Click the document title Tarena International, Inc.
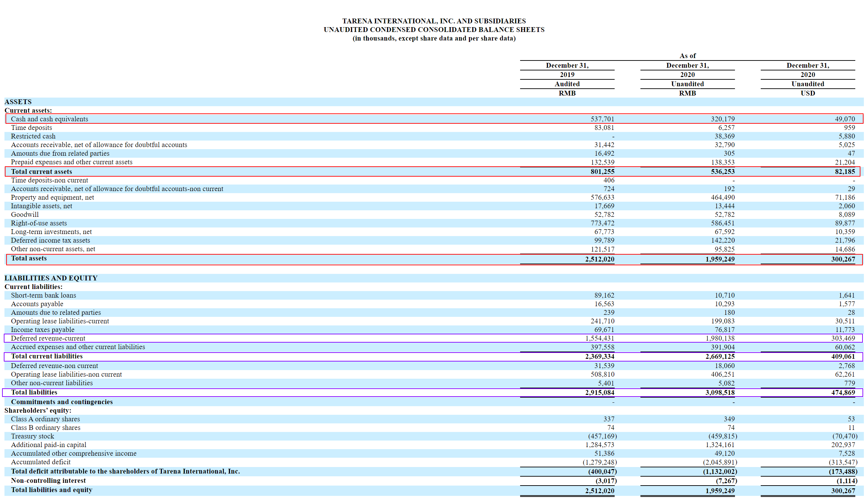The height and width of the screenshot is (500, 868). pyautogui.click(x=434, y=21)
